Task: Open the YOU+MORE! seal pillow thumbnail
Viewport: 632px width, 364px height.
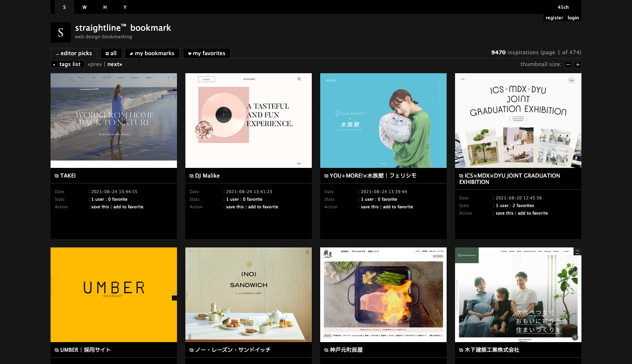Action: 383,120
